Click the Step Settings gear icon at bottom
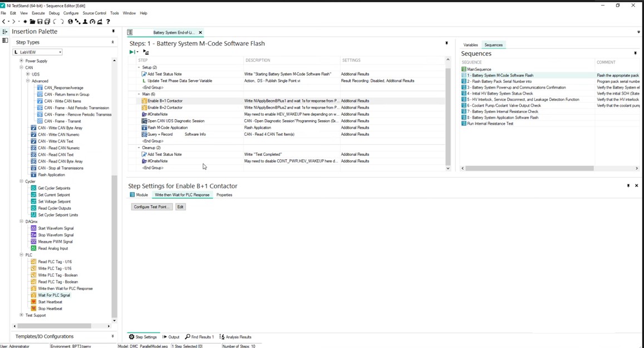644x348 pixels. [x=131, y=337]
